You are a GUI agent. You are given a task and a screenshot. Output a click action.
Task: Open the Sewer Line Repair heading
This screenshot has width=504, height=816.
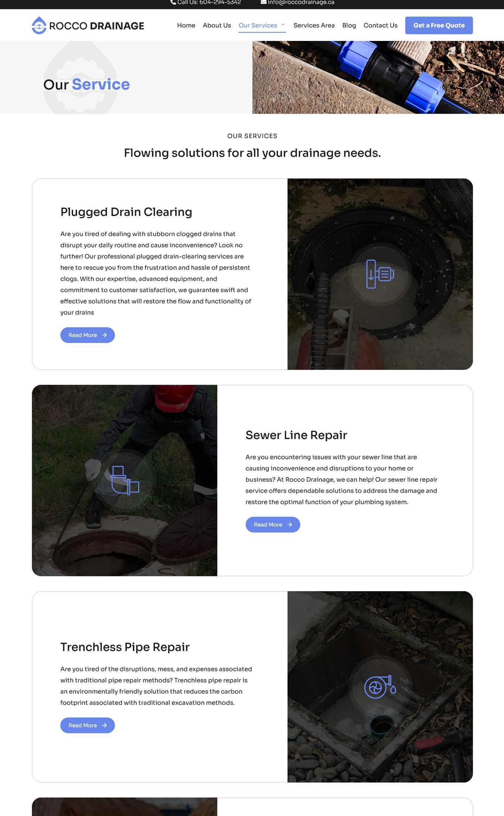coord(296,435)
